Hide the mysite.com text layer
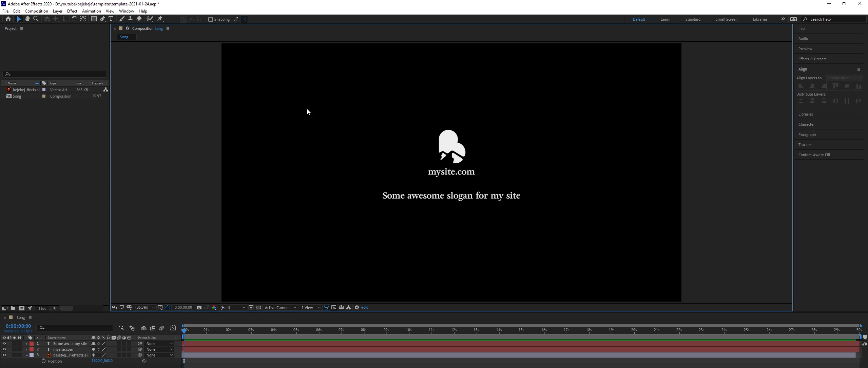The image size is (868, 368). click(4, 349)
